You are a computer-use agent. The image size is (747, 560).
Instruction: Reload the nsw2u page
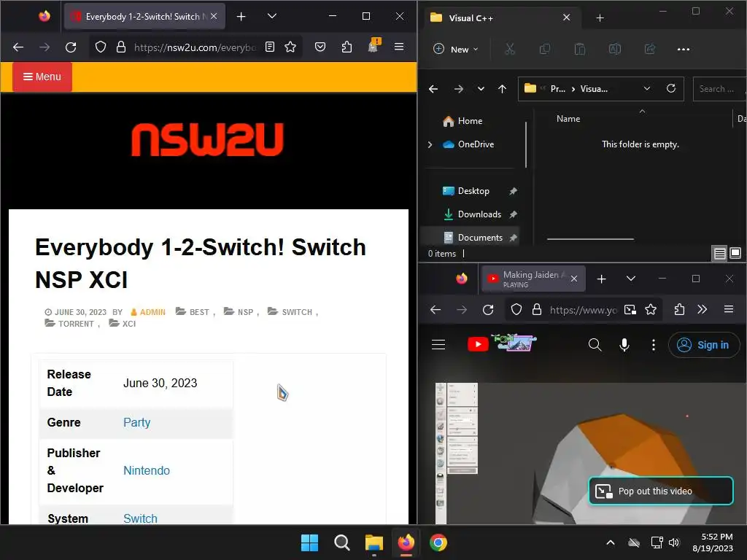(x=71, y=47)
